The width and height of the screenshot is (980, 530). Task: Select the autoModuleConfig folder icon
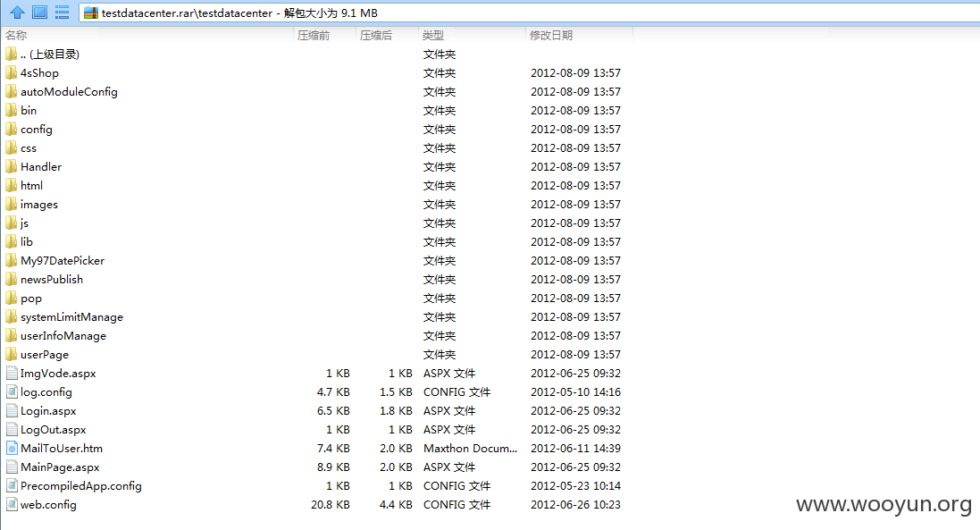(12, 91)
